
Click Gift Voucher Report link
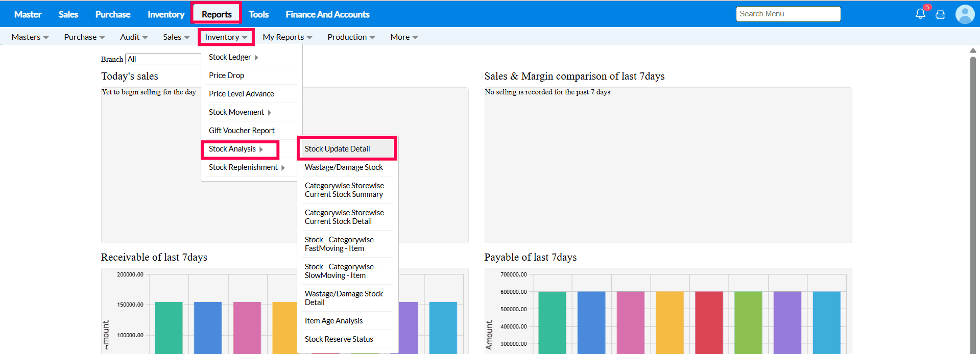tap(242, 131)
